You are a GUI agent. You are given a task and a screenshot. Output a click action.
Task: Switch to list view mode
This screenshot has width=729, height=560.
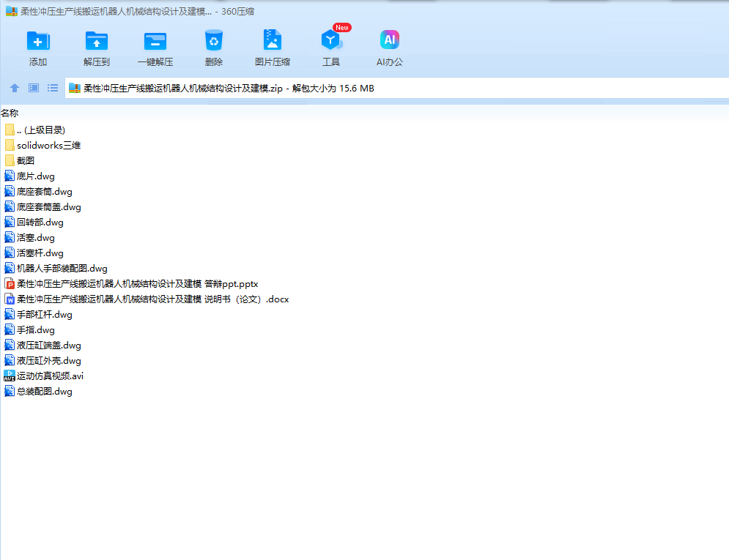pyautogui.click(x=53, y=88)
